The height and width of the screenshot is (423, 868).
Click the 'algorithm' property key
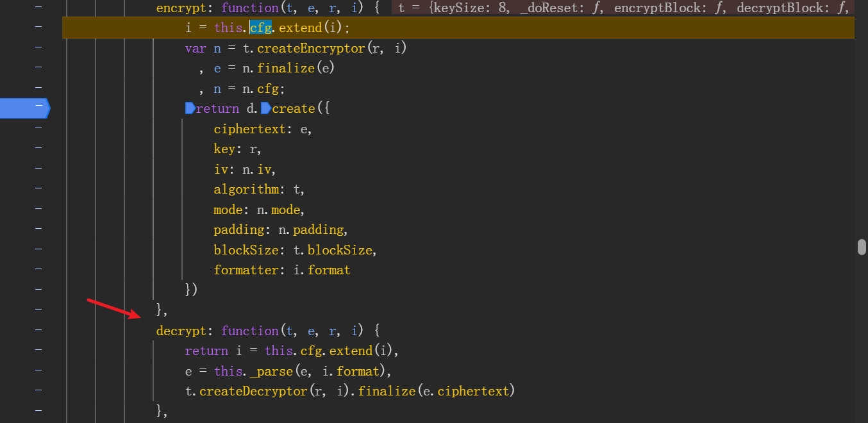tap(246, 190)
